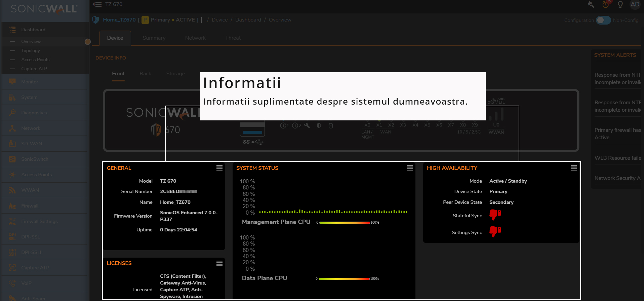Expand the Diagnostics sidebar section
Viewport: 644px width, 301px height.
coord(45,113)
